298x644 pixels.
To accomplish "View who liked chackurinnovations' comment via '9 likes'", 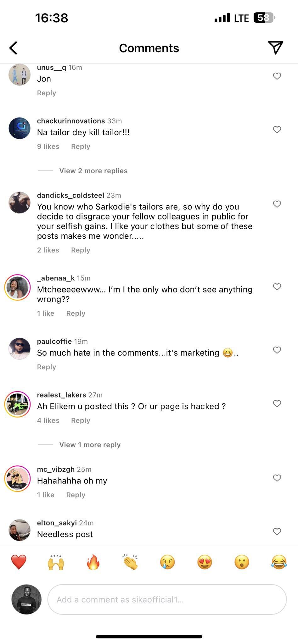I will (x=48, y=146).
